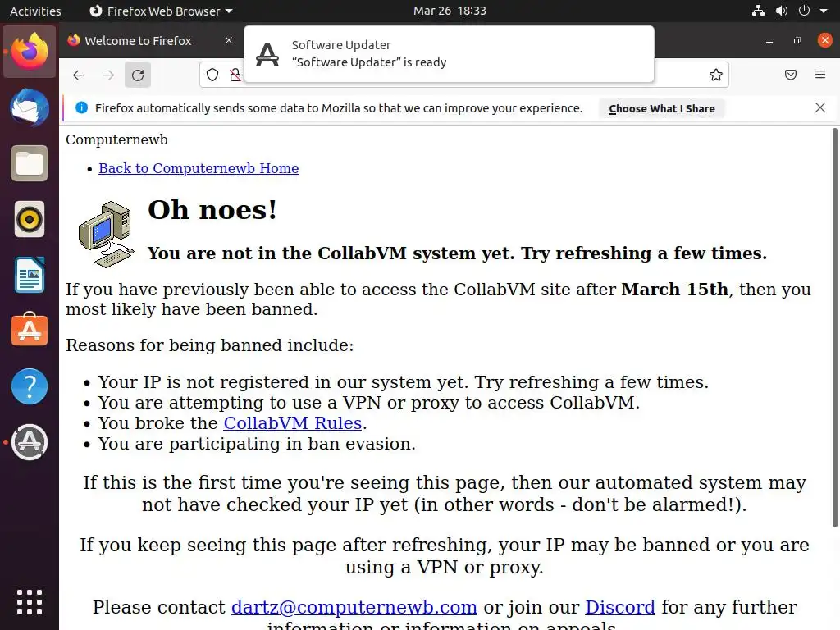Show Applications grid
This screenshot has height=630, width=840.
[30, 602]
